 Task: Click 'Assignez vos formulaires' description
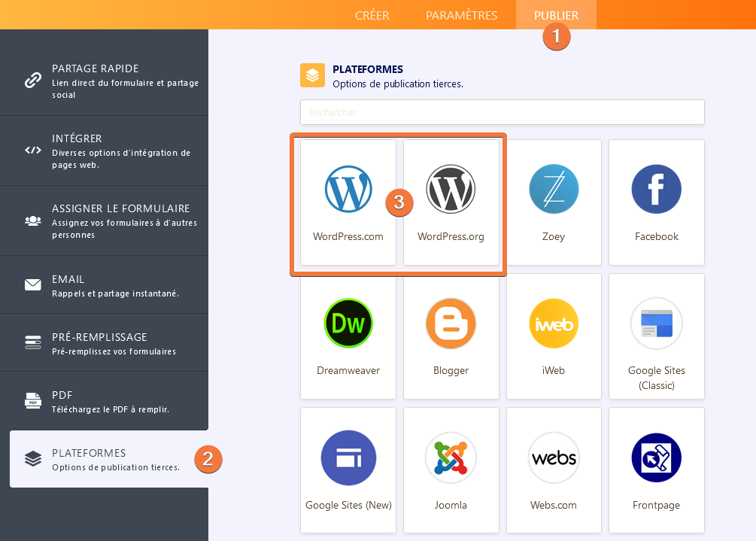tap(124, 229)
